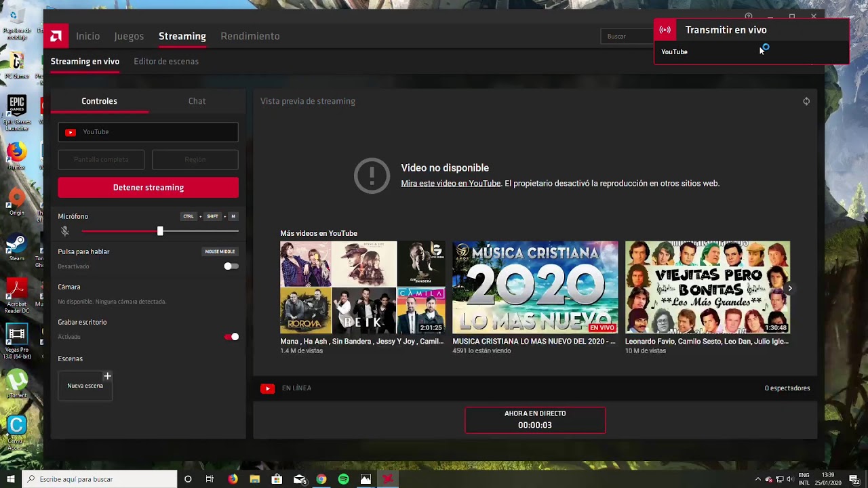Open the Juegos tab
Image resolution: width=868 pixels, height=488 pixels.
click(129, 36)
